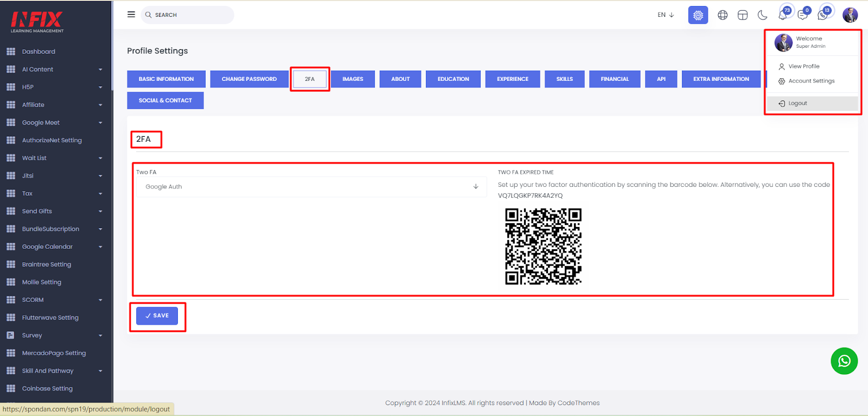Toggle the hamburger sidebar menu icon
Screen dimensions: 868x416
131,15
